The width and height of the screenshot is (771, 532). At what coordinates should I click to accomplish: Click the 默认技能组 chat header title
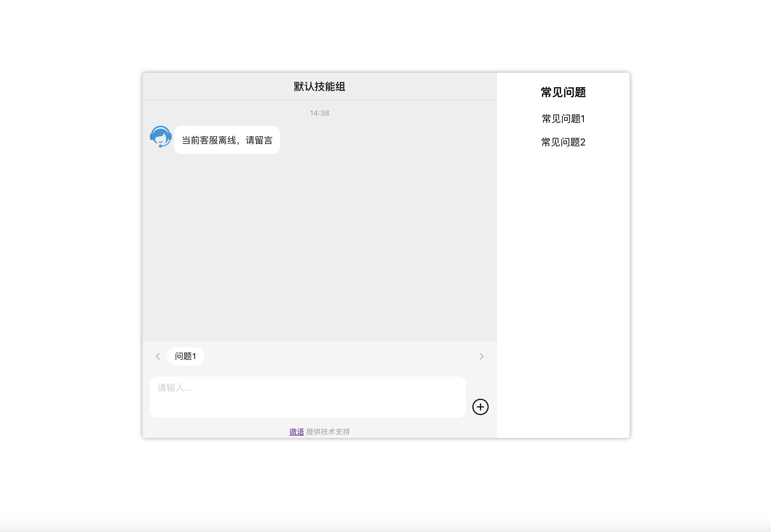[x=319, y=87]
